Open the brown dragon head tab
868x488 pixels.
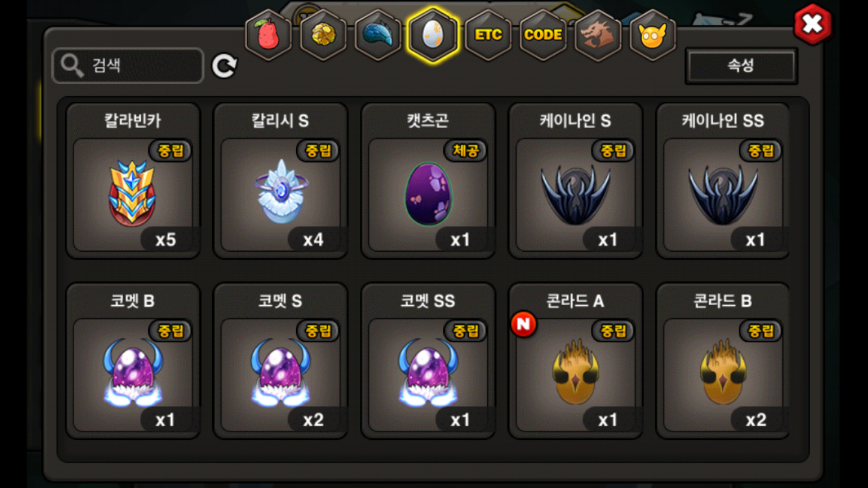[x=598, y=34]
